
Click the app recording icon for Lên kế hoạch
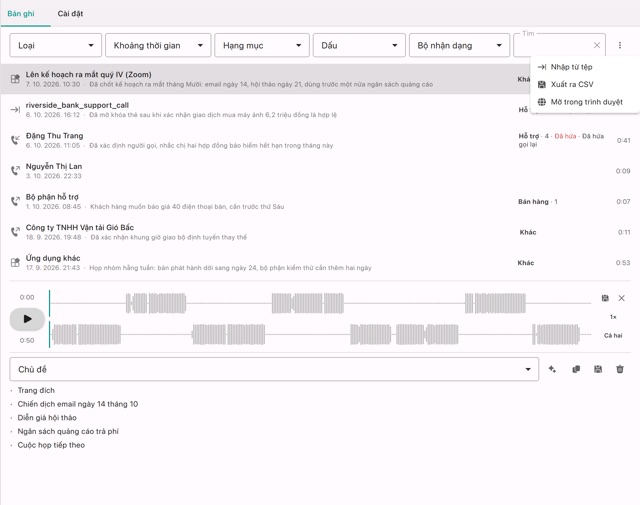point(15,79)
